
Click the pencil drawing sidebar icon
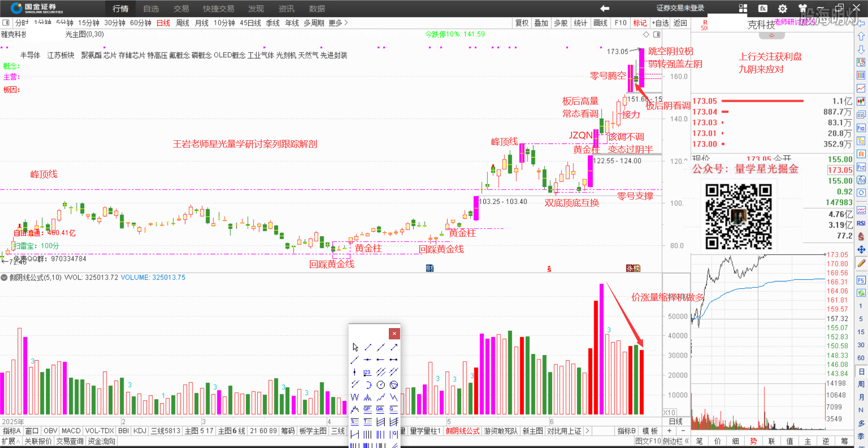click(861, 263)
